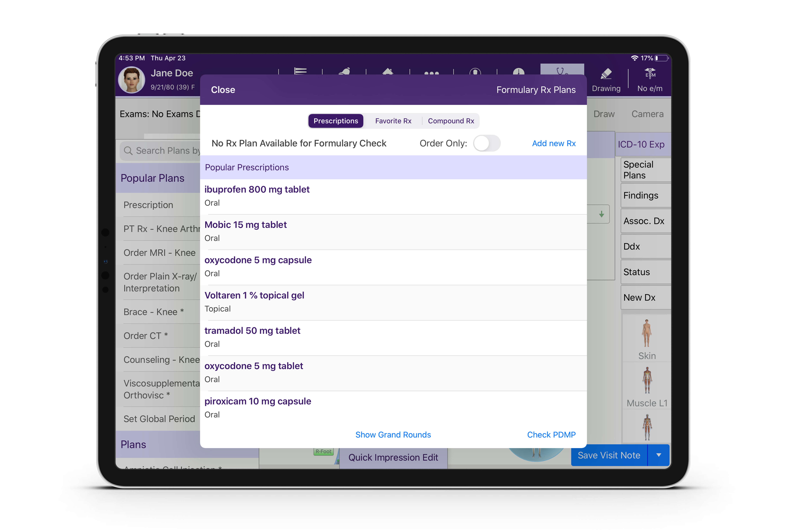
Task: Select the Set Global Period plan
Action: 158,419
